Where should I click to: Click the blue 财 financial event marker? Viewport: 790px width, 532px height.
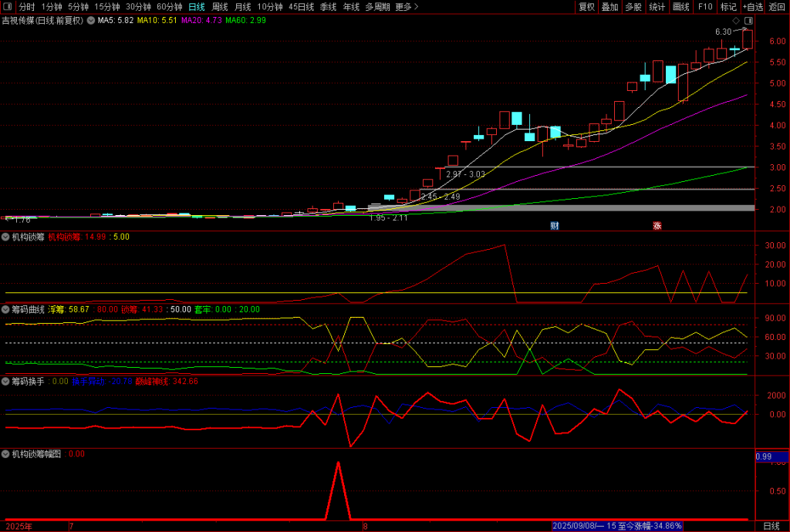pyautogui.click(x=554, y=226)
